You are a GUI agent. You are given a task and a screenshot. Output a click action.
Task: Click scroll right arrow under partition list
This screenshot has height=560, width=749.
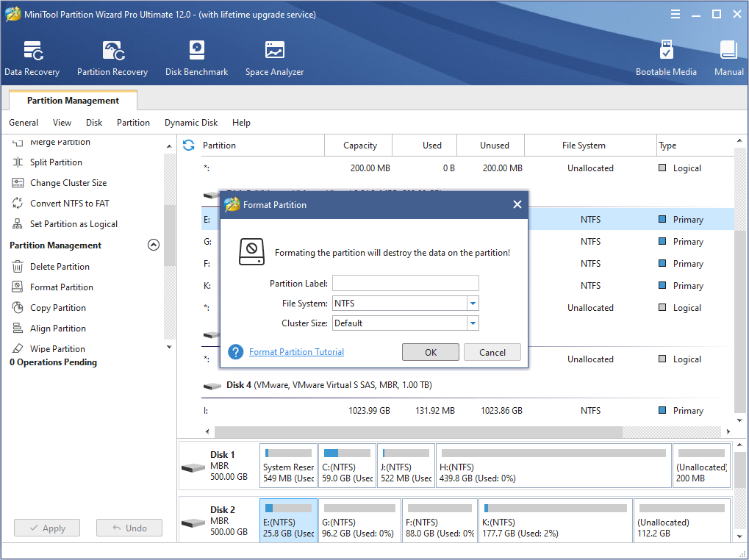(x=728, y=431)
